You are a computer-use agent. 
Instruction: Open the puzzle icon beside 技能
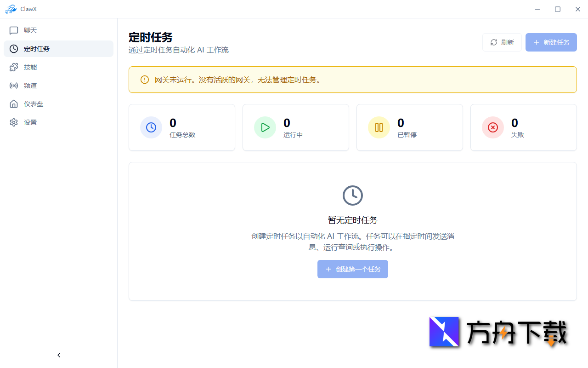pyautogui.click(x=14, y=67)
